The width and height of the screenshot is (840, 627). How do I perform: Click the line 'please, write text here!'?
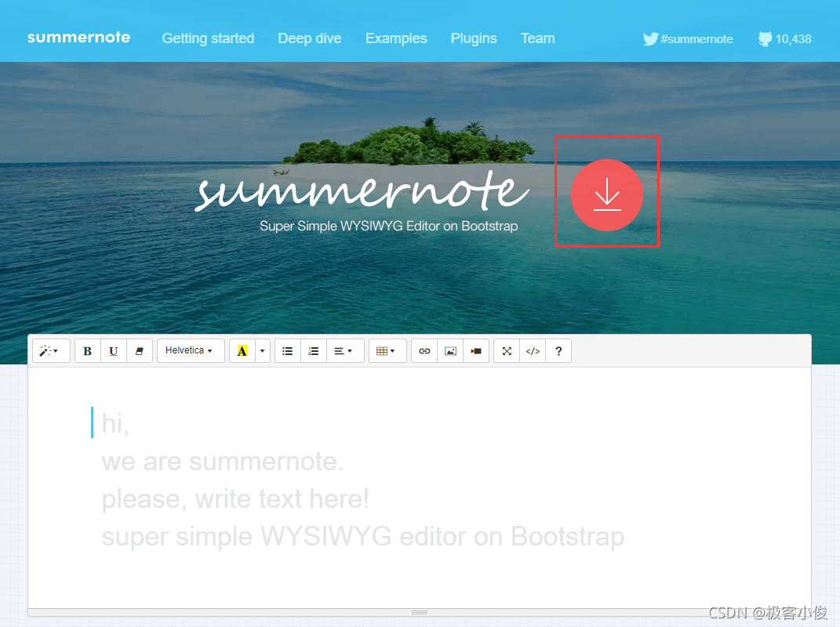coord(235,499)
